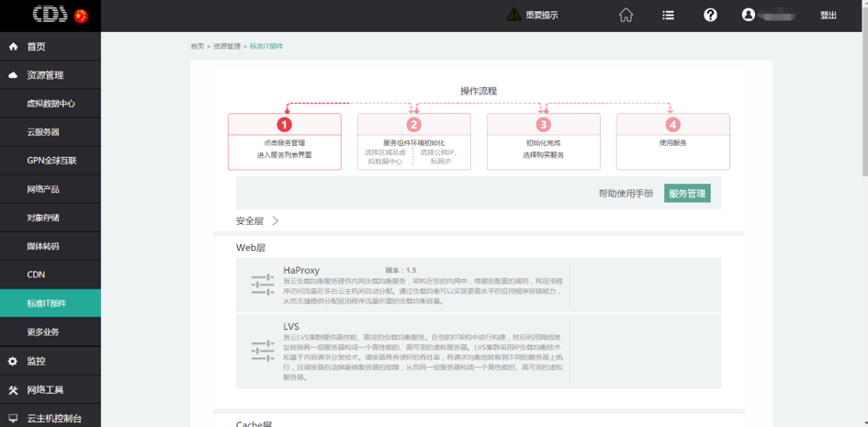Screen dimensions: 868x427
Task: Click the cloud icon beside 资源管理
Action: click(13, 75)
